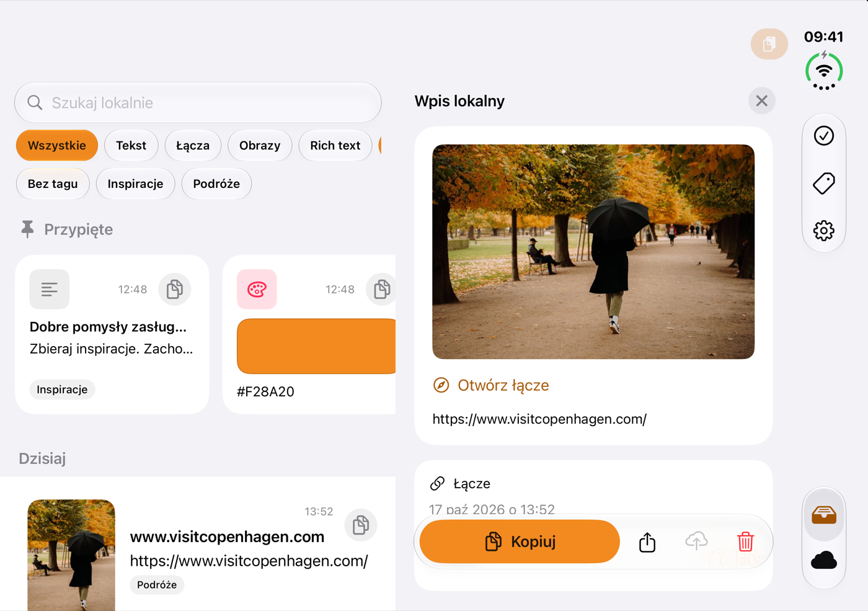Focus the Szukaj lokalnie search field
Image resolution: width=868 pixels, height=611 pixels.
(x=198, y=103)
